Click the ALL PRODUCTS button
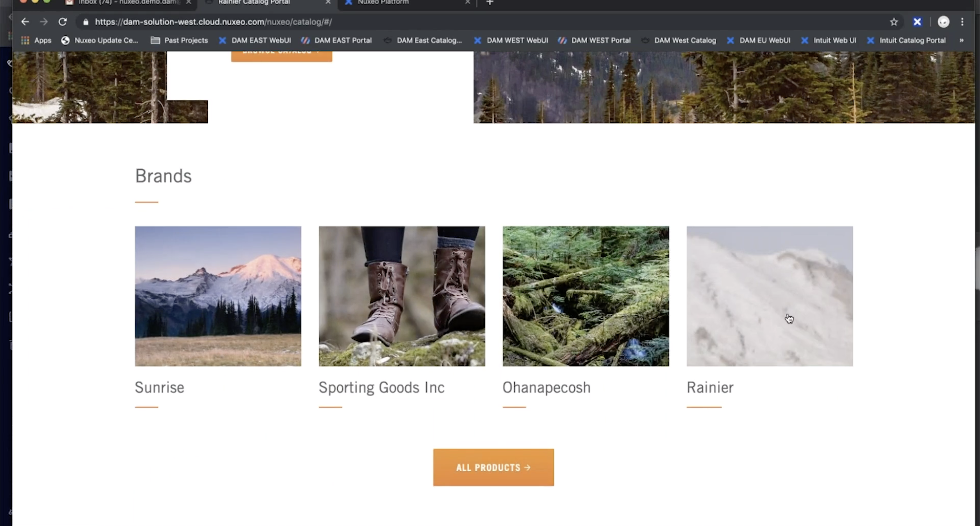 (493, 467)
